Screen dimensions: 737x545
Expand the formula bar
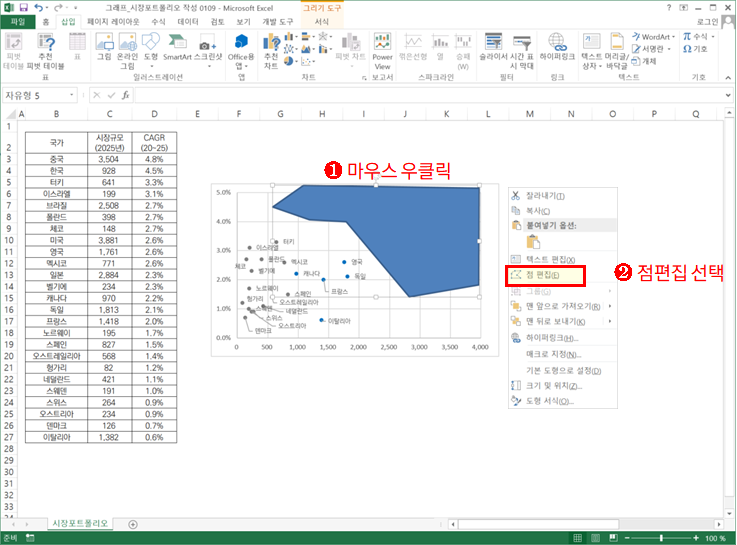728,95
